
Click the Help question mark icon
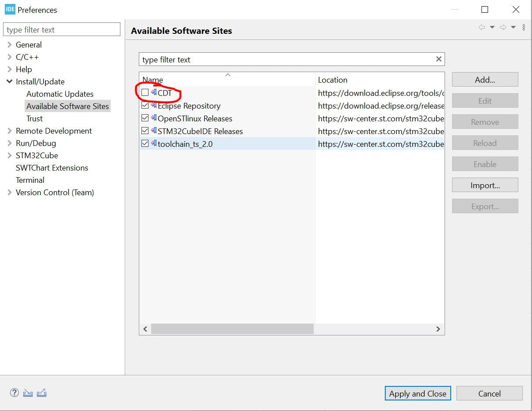[x=14, y=393]
